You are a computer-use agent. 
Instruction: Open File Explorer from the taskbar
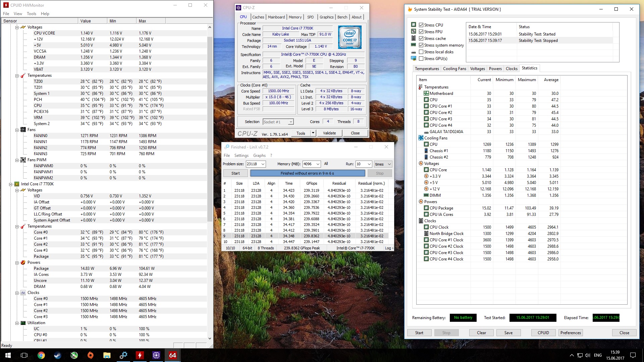coord(107,355)
